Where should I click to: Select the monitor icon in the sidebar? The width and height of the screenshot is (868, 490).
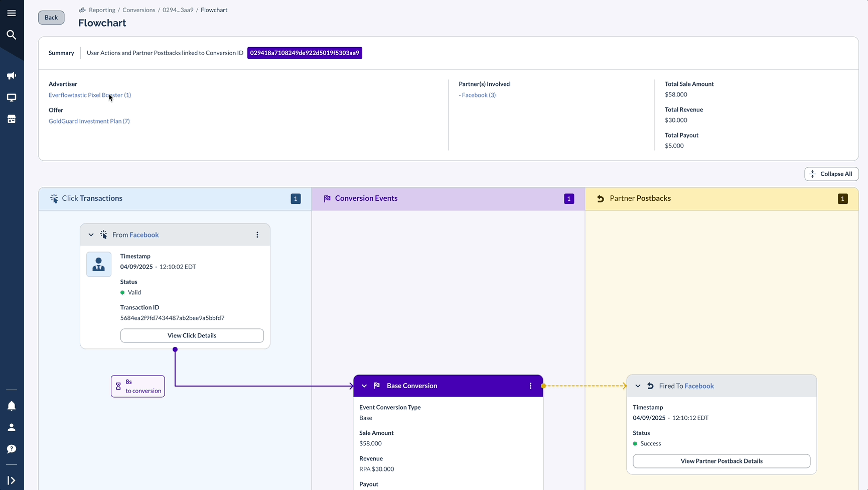coord(12,97)
